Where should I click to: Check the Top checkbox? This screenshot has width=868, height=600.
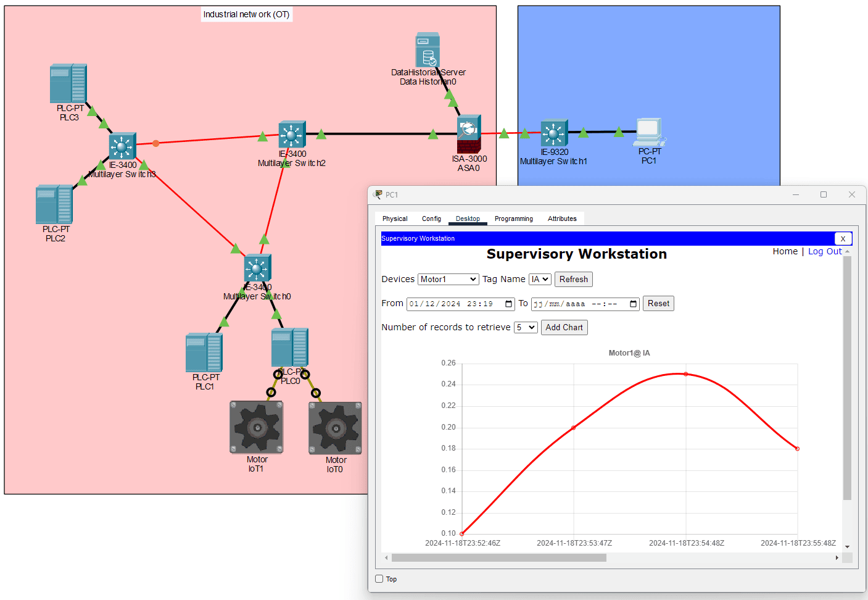tap(379, 578)
